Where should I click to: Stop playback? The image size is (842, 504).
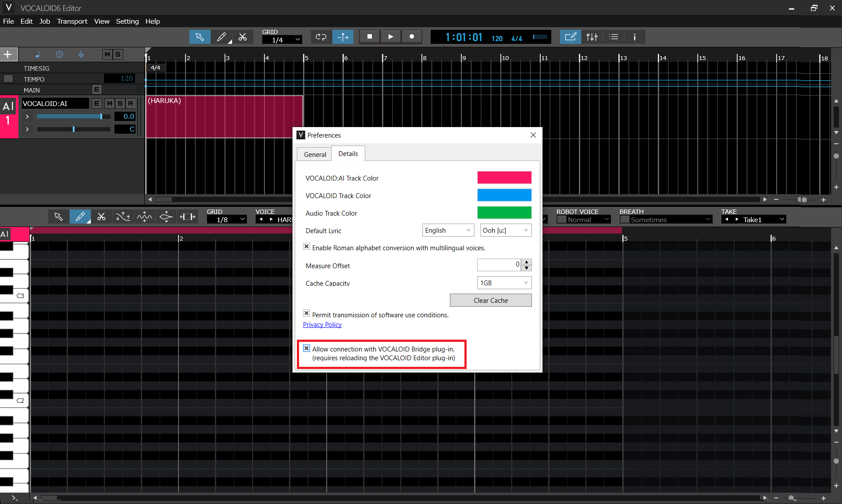coord(369,37)
